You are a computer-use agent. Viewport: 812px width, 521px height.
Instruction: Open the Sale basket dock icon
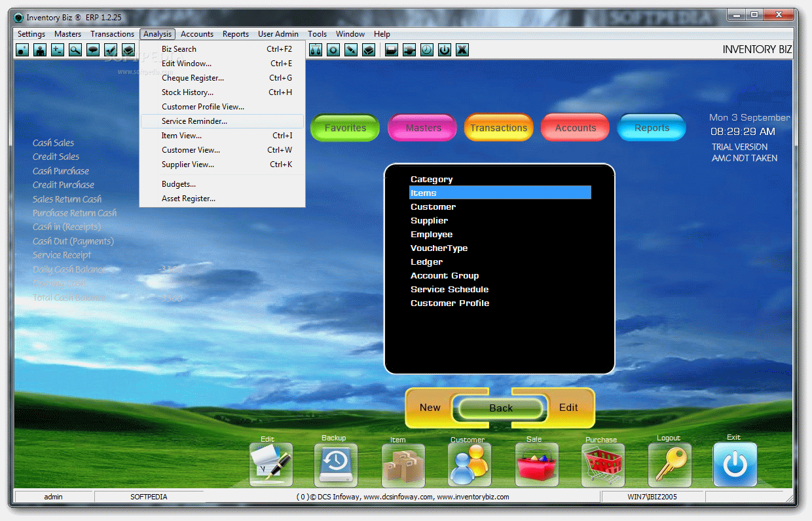pyautogui.click(x=537, y=465)
